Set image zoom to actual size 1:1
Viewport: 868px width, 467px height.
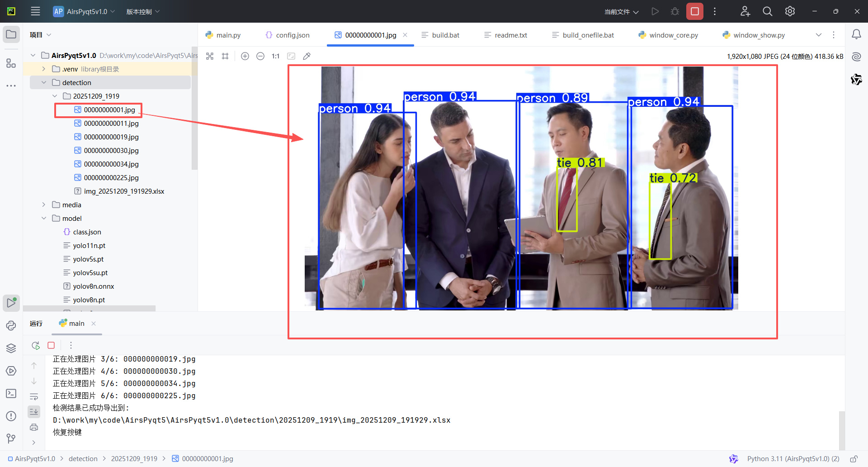pos(276,56)
